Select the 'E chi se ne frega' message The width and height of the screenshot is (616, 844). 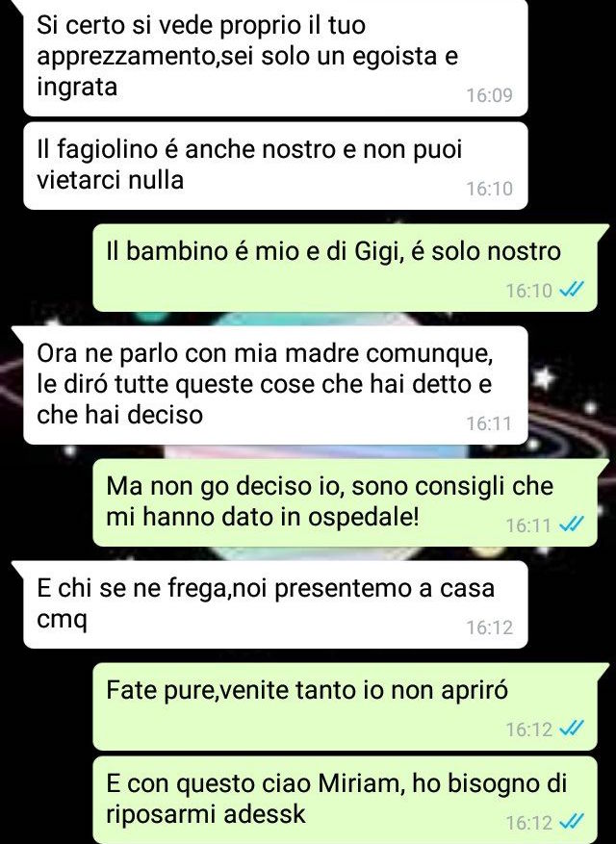[x=275, y=604]
